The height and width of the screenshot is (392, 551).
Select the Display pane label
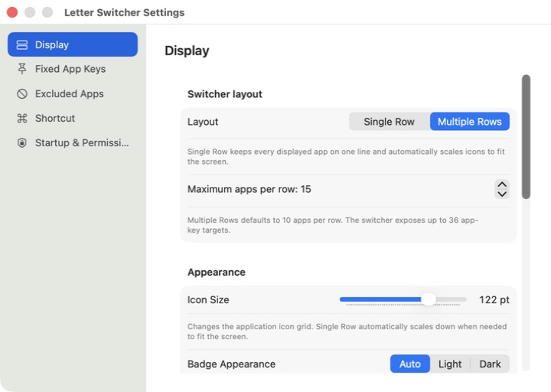pos(52,44)
